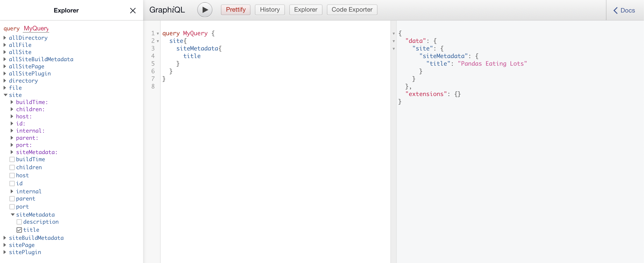Expand the directory node

[x=5, y=81]
